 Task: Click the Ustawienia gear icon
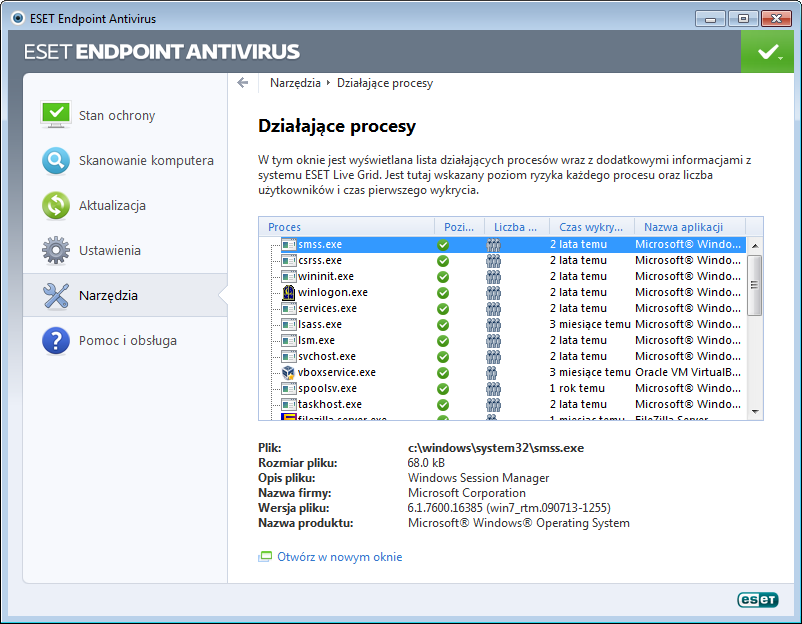[56, 251]
